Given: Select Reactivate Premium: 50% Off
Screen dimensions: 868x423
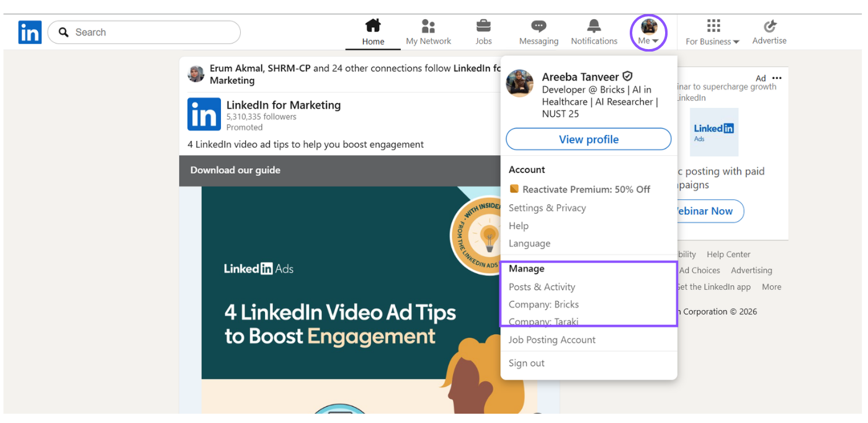Looking at the screenshot, I should click(x=586, y=189).
